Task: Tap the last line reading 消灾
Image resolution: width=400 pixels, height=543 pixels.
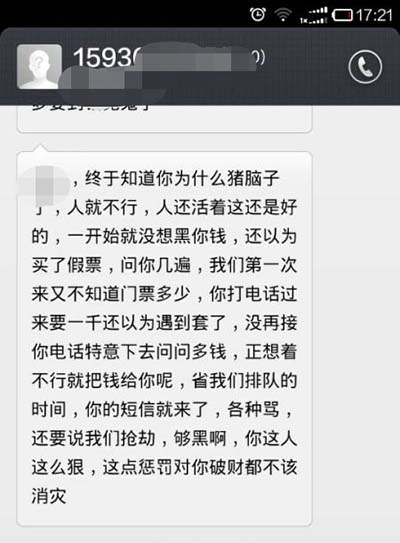Action: [x=49, y=496]
